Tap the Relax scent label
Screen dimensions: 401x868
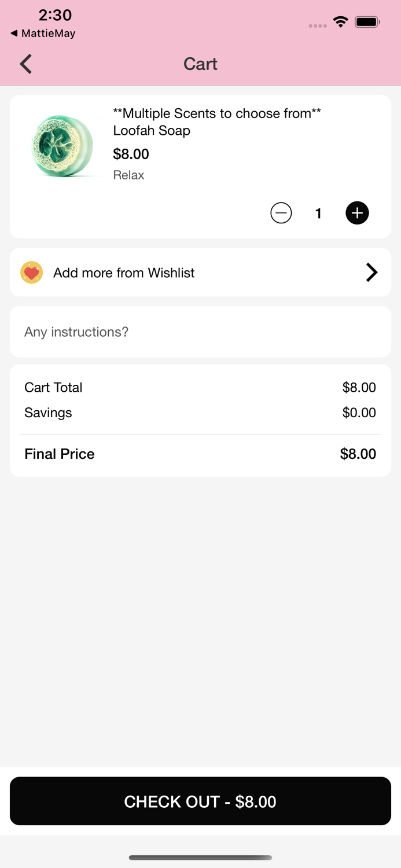pyautogui.click(x=128, y=175)
